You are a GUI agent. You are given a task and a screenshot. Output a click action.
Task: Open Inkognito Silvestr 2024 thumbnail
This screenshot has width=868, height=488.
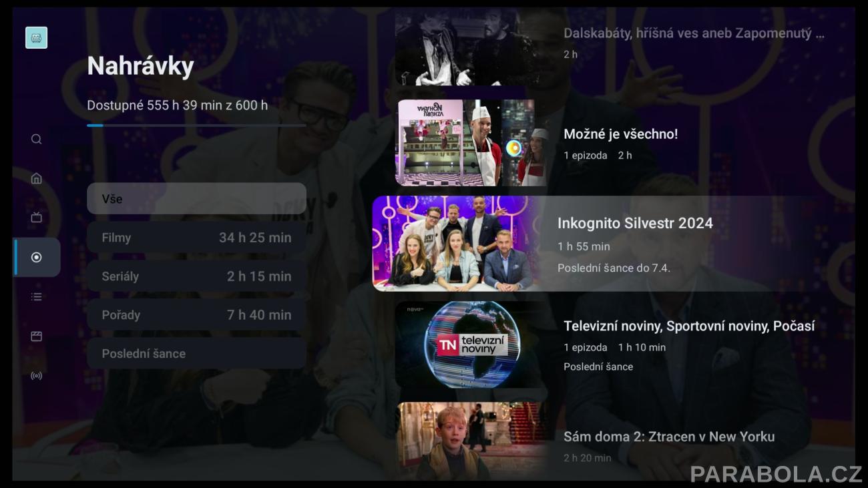tap(457, 244)
